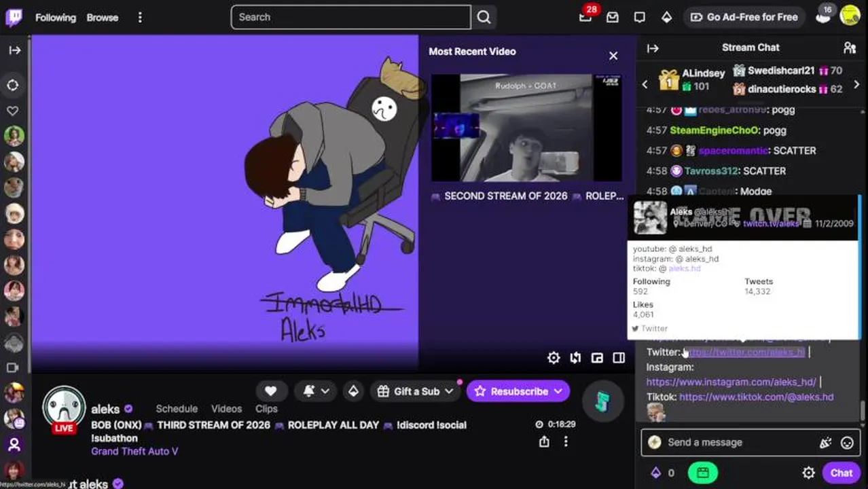Click the For You sidebar icon
Viewport: 868px width, 489px height.
(x=13, y=85)
